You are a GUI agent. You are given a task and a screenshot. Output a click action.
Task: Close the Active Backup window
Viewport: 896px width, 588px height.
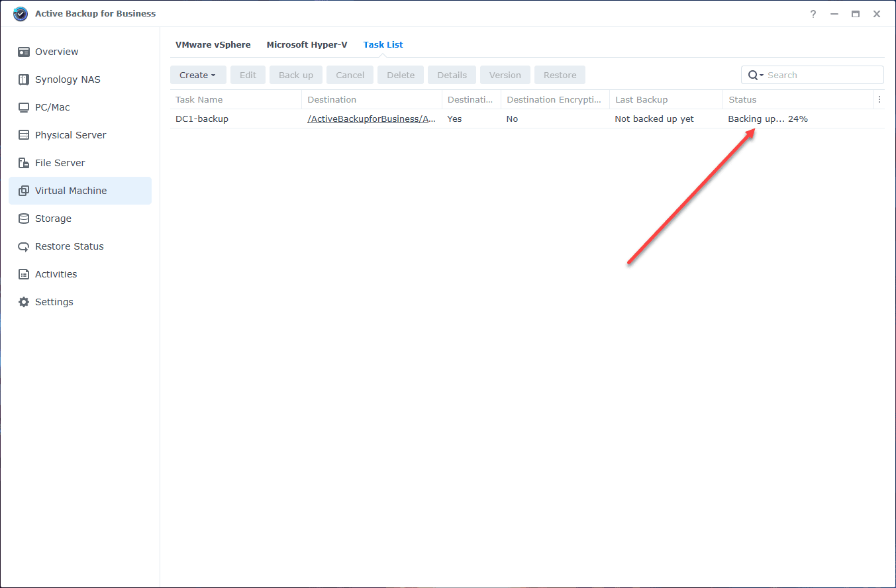coord(877,14)
